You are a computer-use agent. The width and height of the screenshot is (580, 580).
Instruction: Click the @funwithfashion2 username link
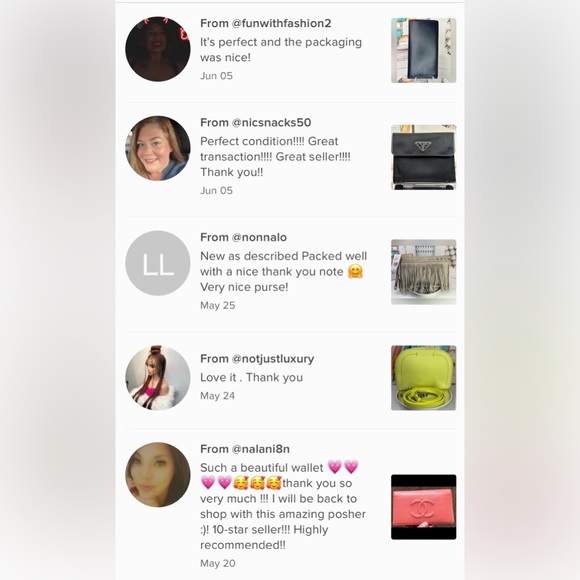click(281, 23)
